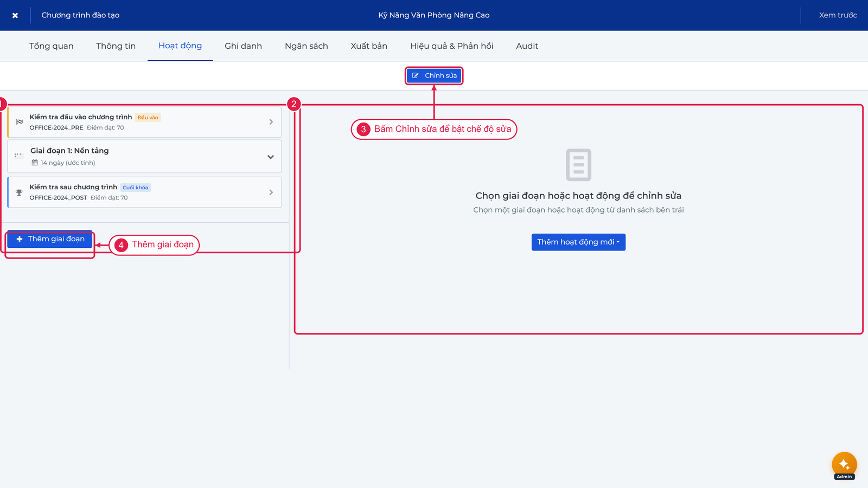Select OFFICE-2024_POST code text

pyautogui.click(x=58, y=198)
